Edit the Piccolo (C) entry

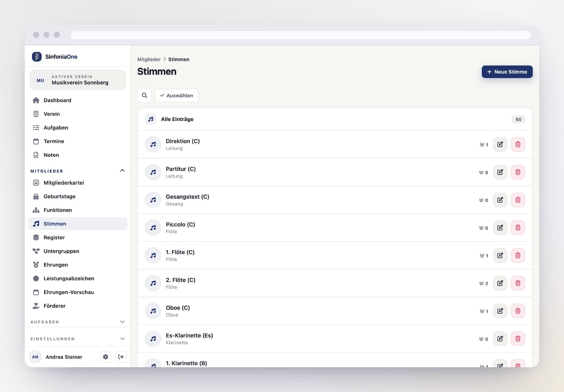click(x=500, y=228)
